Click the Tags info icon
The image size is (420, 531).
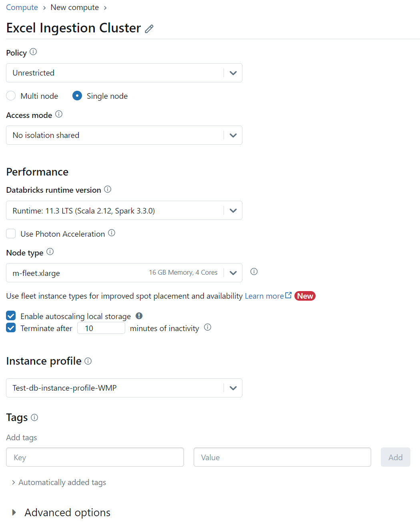pyautogui.click(x=34, y=417)
